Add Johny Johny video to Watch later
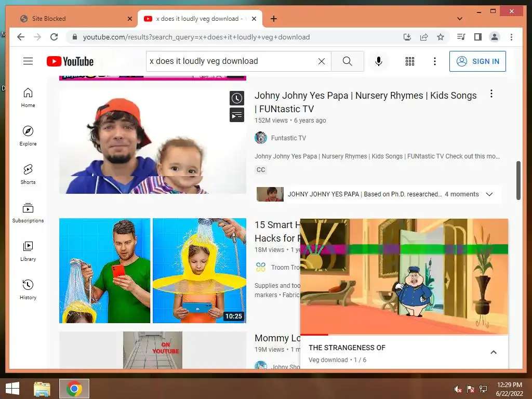Viewport: 532px width, 399px height. pyautogui.click(x=237, y=98)
